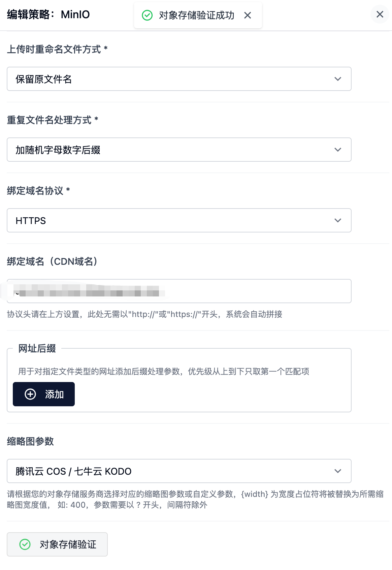Focus the 绑定域名 CDN域名 input field
The width and height of the screenshot is (392, 570).
click(236, 291)
